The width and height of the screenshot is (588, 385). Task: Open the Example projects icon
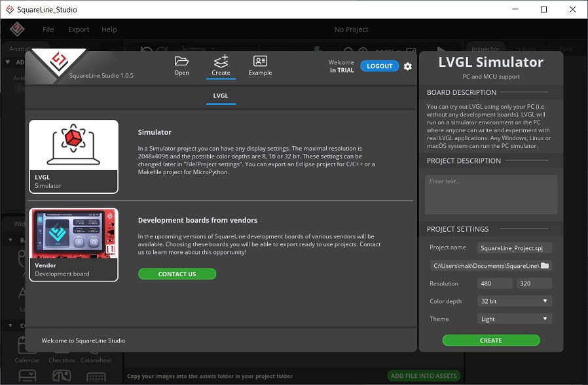(260, 62)
